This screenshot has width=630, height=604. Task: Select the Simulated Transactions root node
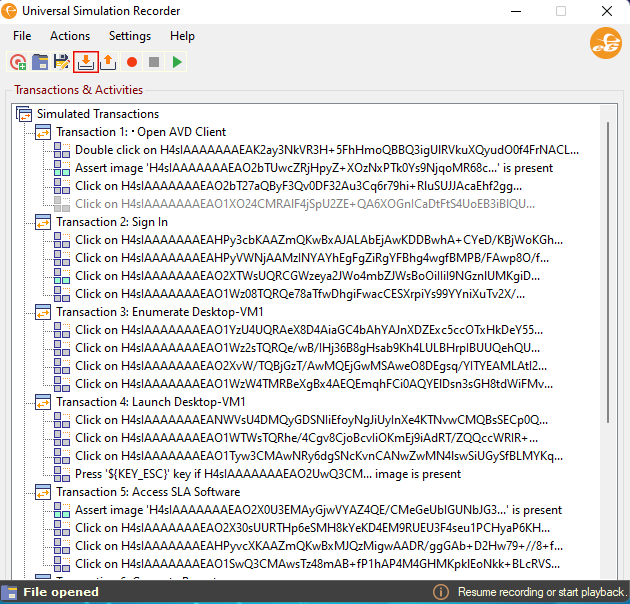click(97, 114)
